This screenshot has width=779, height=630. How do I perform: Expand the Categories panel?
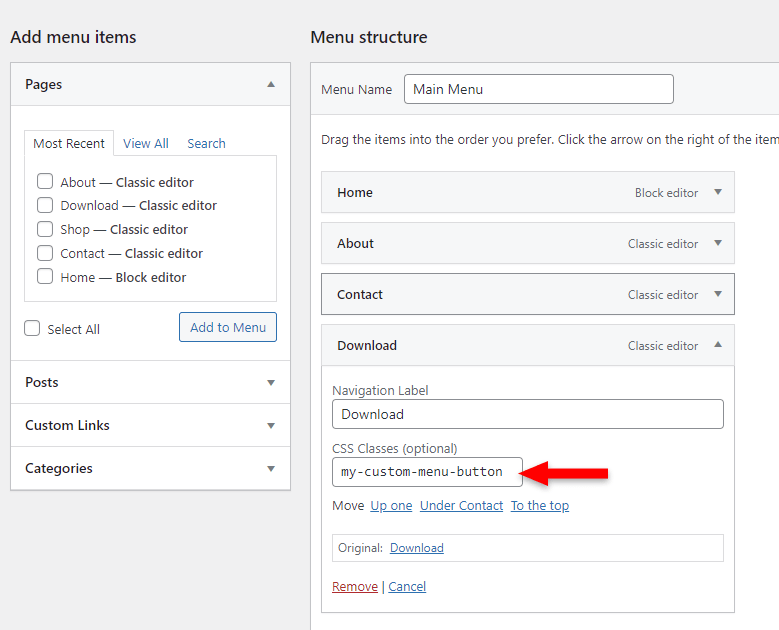click(x=271, y=468)
